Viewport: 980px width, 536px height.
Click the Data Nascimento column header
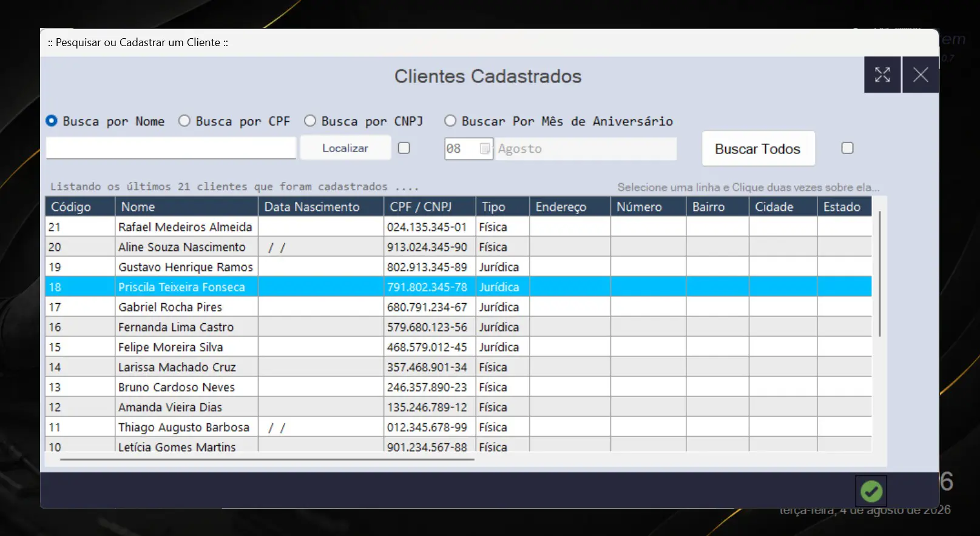click(x=321, y=207)
